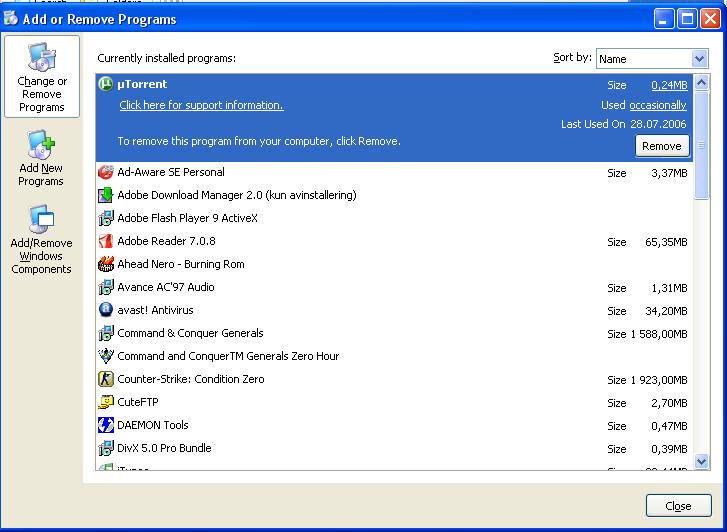Remove the µTorrent program
The height and width of the screenshot is (532, 727).
point(662,146)
